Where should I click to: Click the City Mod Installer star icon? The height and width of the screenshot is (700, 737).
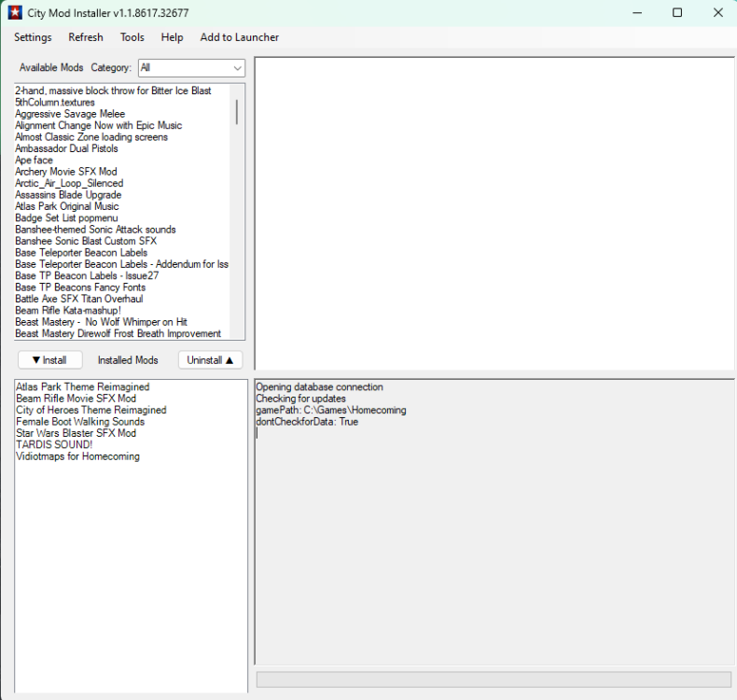click(x=15, y=13)
